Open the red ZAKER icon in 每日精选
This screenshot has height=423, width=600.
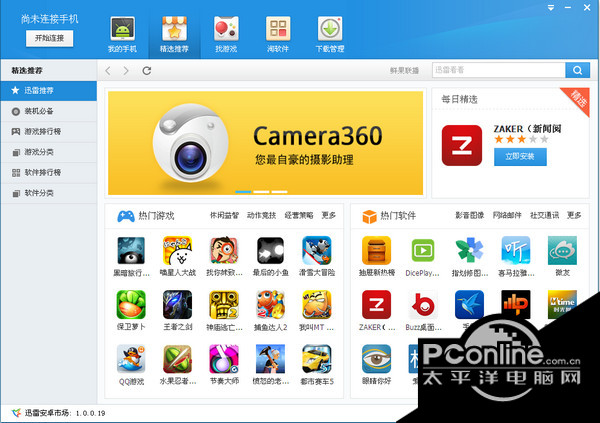pos(462,145)
